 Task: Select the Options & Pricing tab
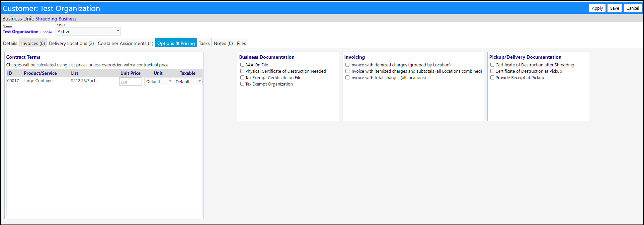point(176,43)
